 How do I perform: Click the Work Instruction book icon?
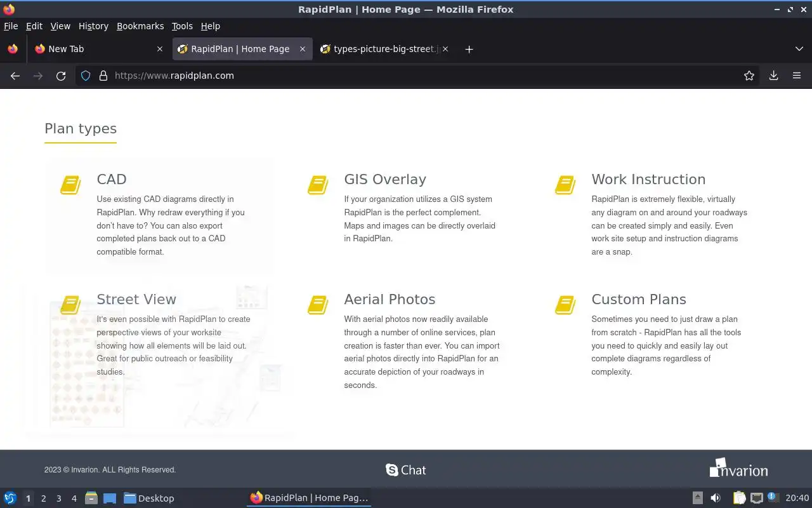[565, 185]
